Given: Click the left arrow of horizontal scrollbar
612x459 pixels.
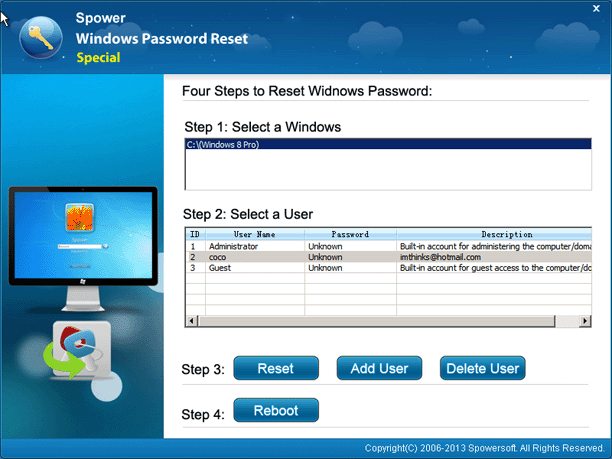Looking at the screenshot, I should 191,321.
